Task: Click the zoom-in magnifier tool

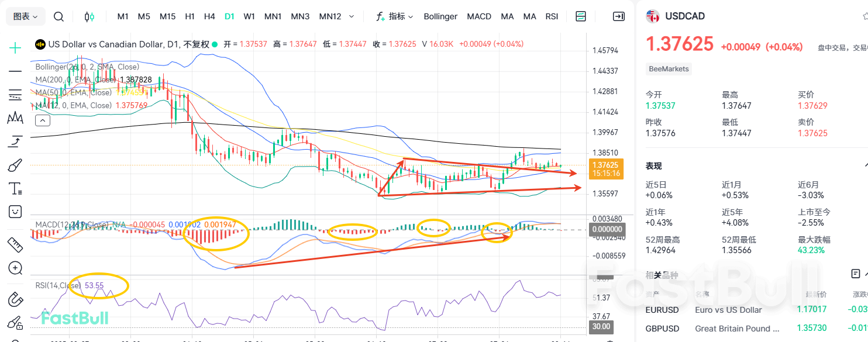Action: 15,268
